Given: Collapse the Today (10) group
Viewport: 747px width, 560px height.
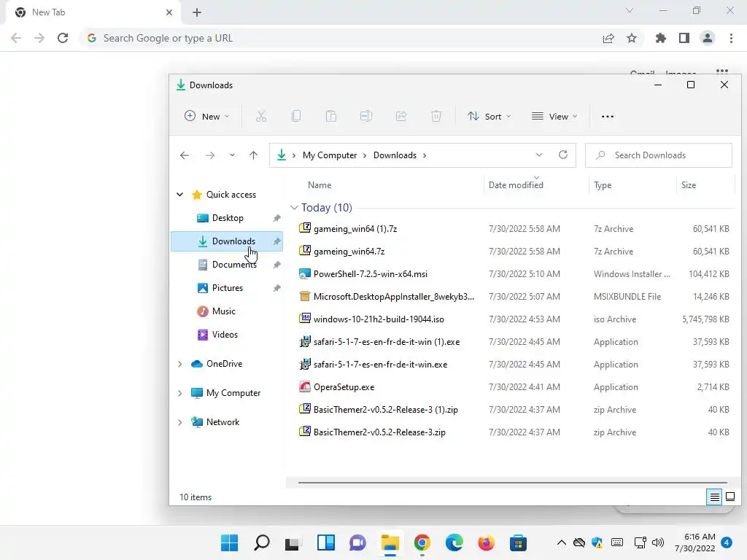Looking at the screenshot, I should (x=294, y=208).
